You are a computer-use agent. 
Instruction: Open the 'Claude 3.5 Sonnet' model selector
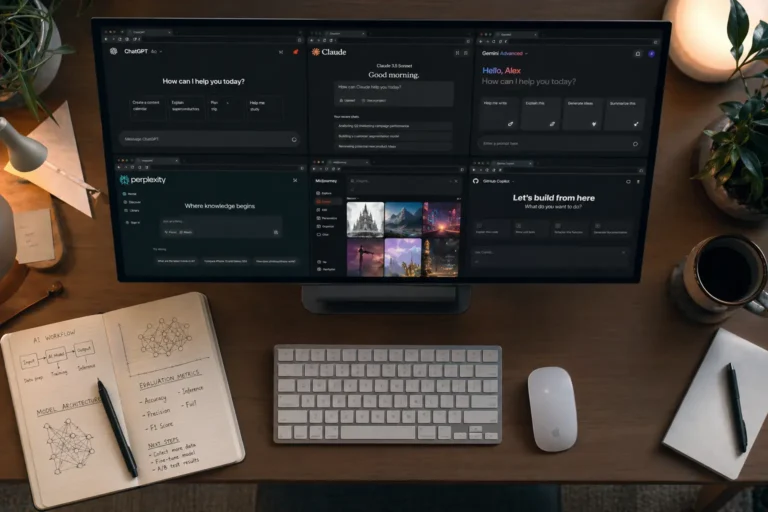tap(394, 66)
